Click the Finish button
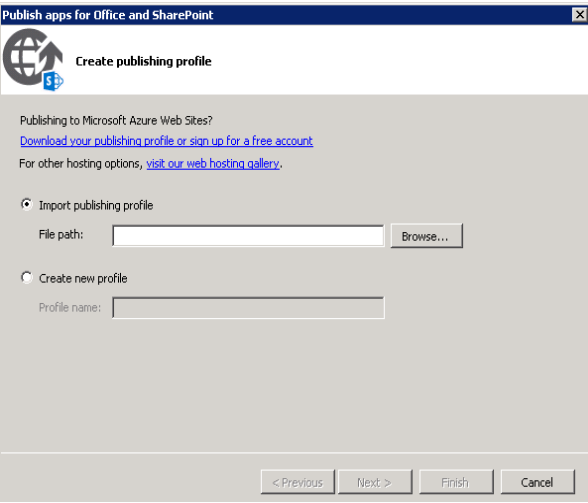Viewport: 588px width, 503px height. [x=456, y=482]
